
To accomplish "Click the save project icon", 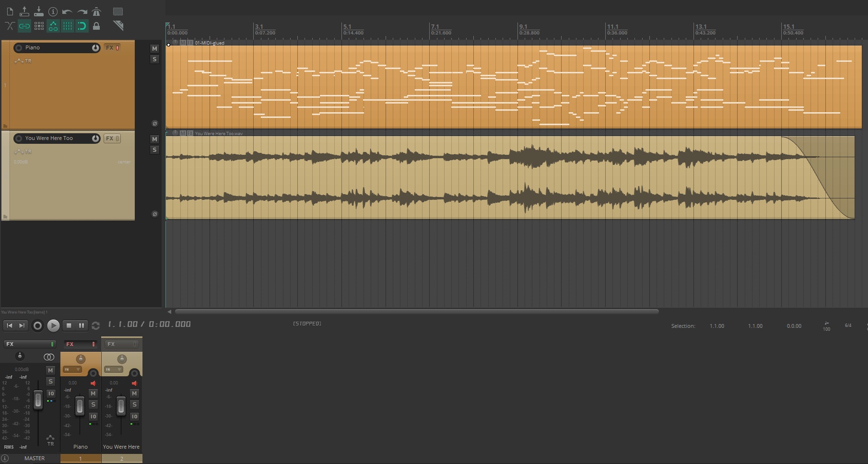I will tap(38, 11).
